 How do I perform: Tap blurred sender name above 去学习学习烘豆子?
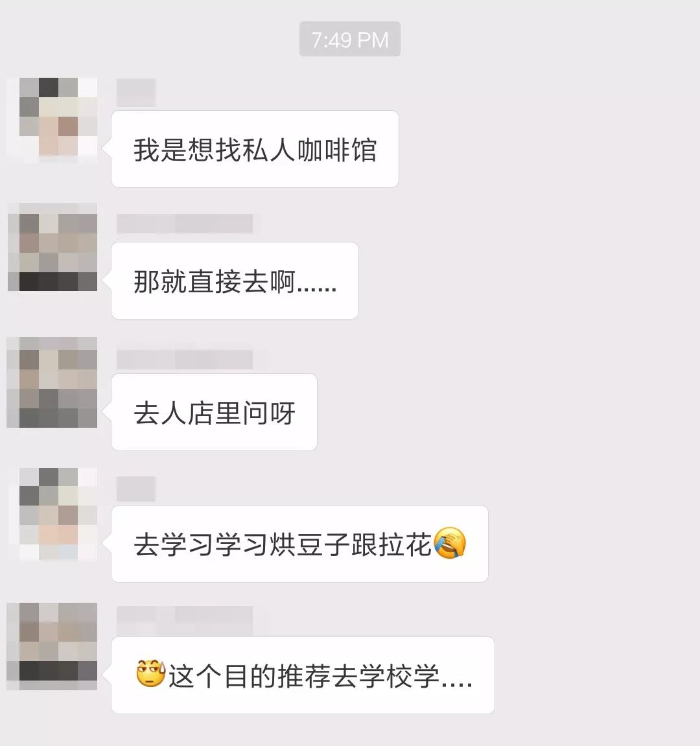[x=136, y=489]
